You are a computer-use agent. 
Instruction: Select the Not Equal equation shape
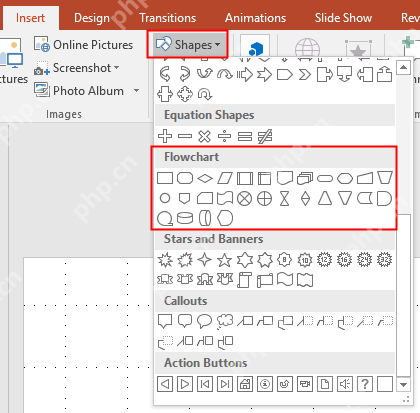[265, 136]
